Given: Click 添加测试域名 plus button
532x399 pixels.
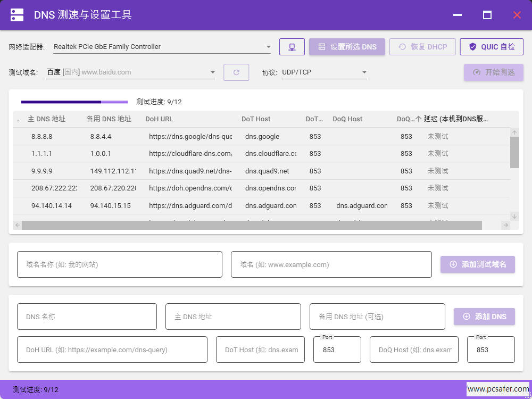Looking at the screenshot, I should tap(477, 264).
